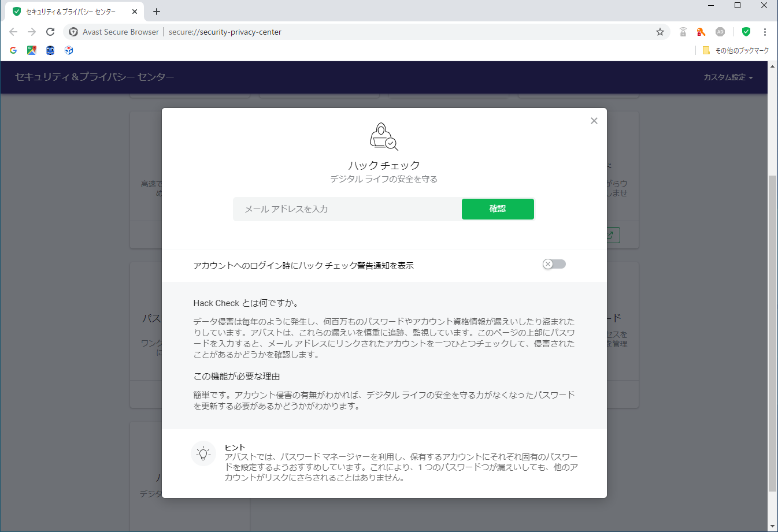Click the green 確認 button
Screen dimensions: 778x532
pyautogui.click(x=497, y=209)
